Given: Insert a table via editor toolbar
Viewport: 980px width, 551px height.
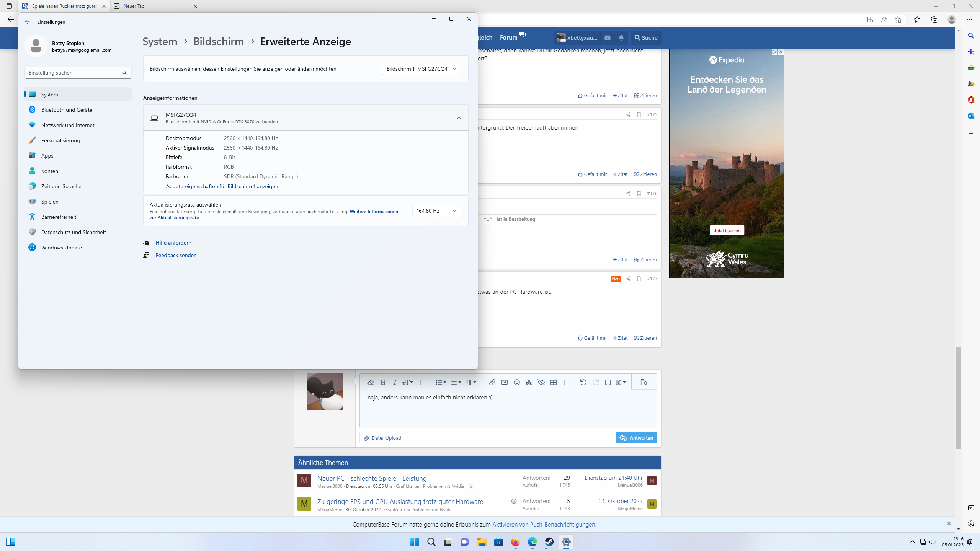Looking at the screenshot, I should tap(553, 382).
